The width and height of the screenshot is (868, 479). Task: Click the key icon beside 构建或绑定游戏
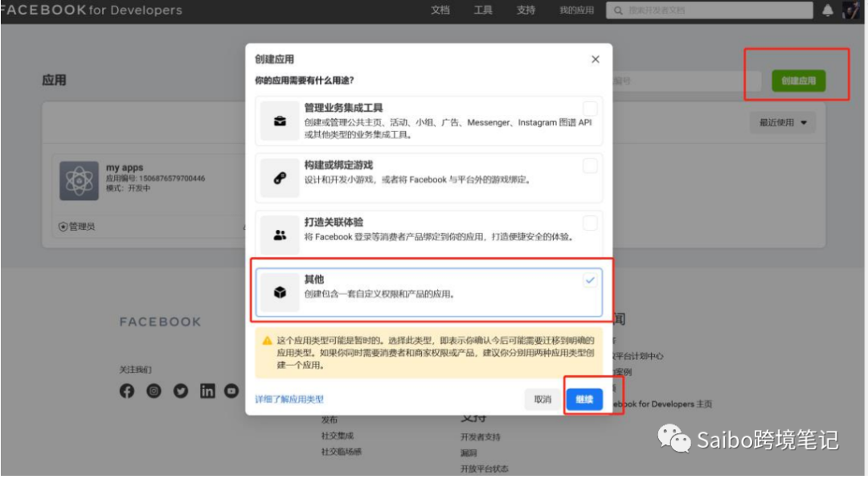coord(279,177)
